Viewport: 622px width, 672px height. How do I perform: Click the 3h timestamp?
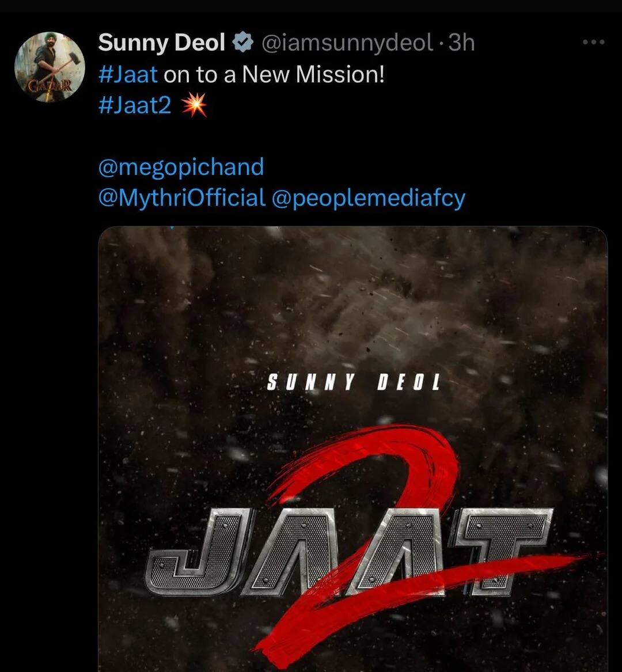(x=462, y=43)
